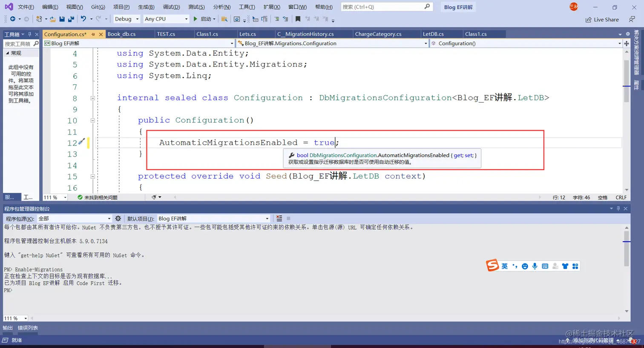Open the 输出 output tab
The image size is (644, 348).
tap(8, 328)
